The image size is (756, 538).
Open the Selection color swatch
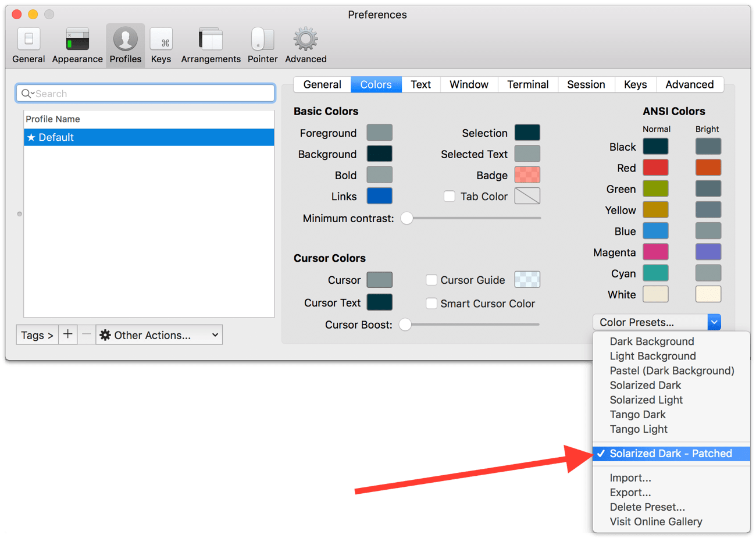(527, 133)
